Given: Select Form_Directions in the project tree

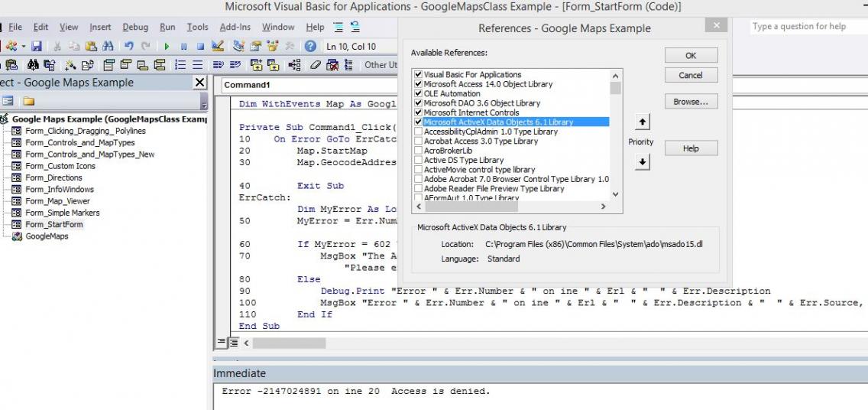Looking at the screenshot, I should [x=53, y=178].
